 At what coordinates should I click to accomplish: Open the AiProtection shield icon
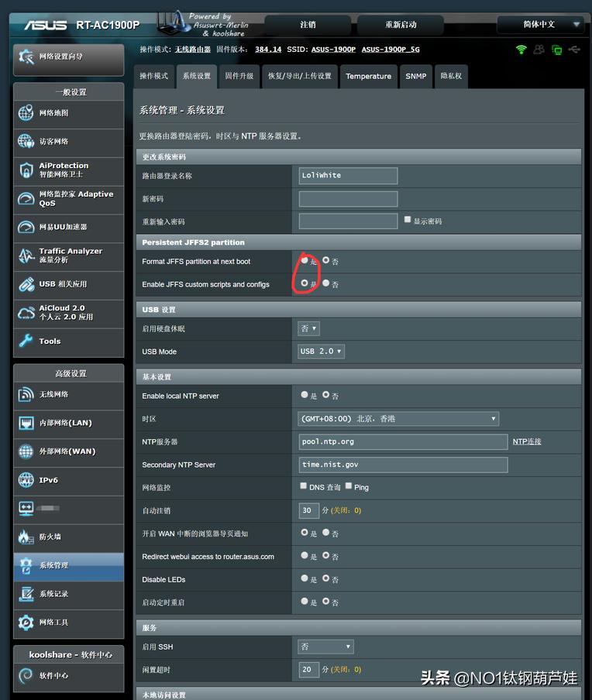[x=26, y=170]
